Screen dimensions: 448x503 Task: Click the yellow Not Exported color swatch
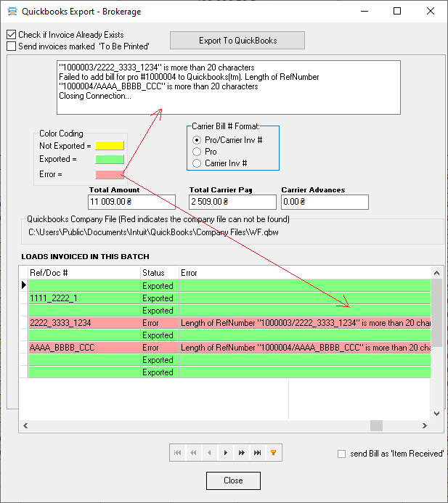[x=110, y=146]
